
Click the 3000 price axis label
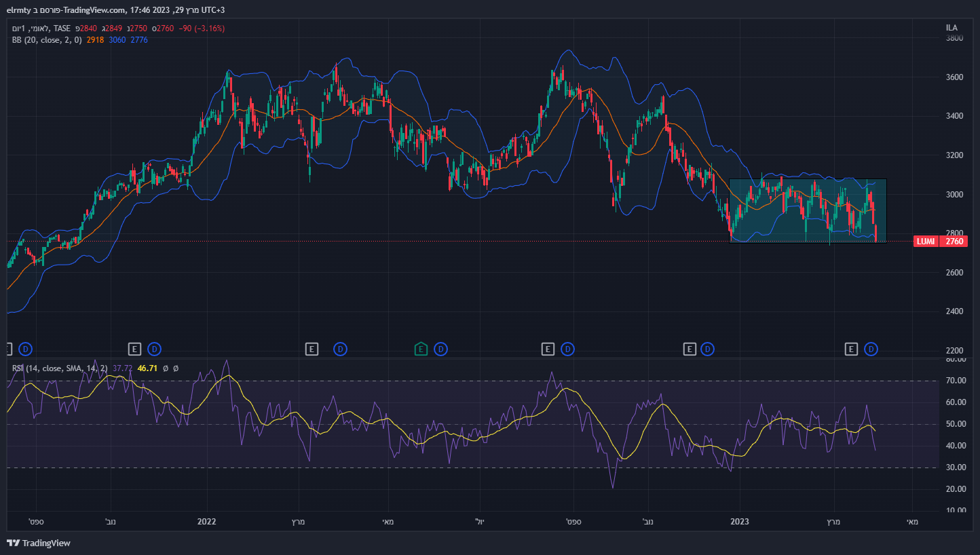pos(955,195)
